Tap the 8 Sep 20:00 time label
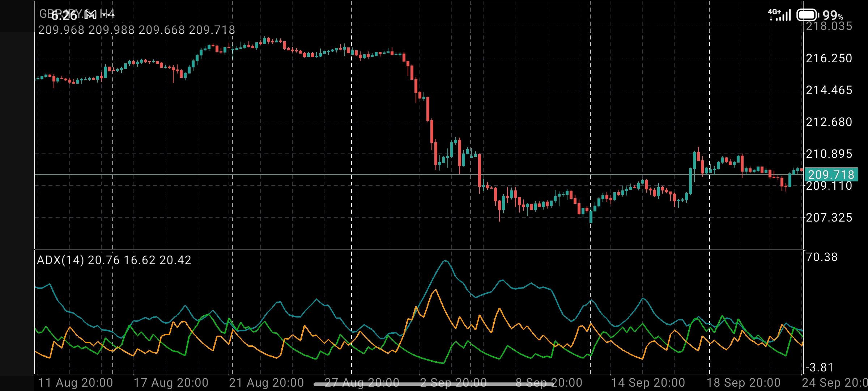The height and width of the screenshot is (391, 868). 549,383
